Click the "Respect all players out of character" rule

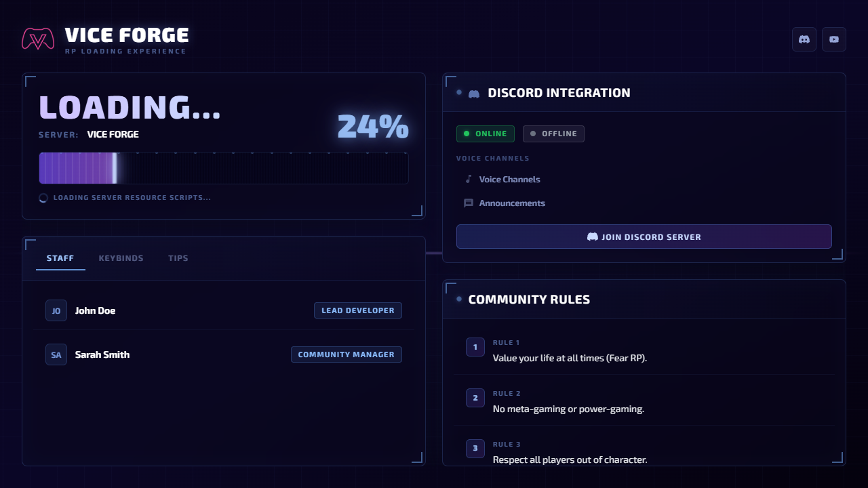[570, 460]
